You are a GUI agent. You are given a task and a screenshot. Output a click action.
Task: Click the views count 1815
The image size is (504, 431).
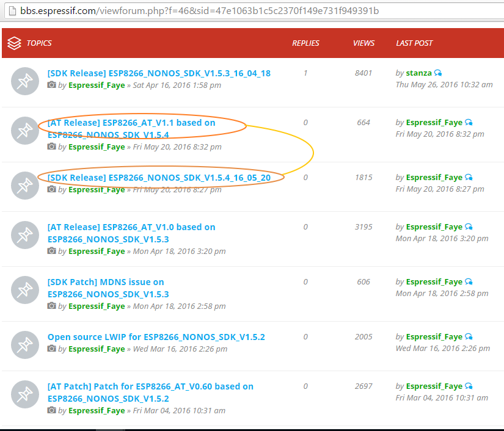pos(363,178)
